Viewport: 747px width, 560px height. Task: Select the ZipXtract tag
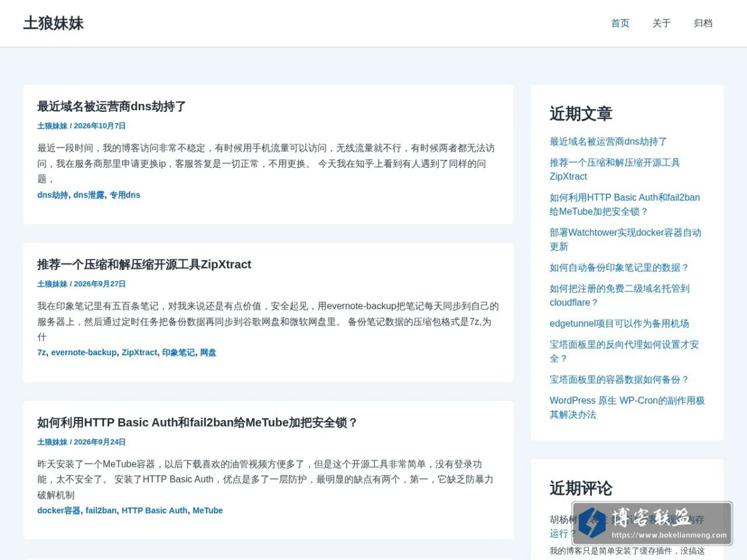click(x=139, y=352)
